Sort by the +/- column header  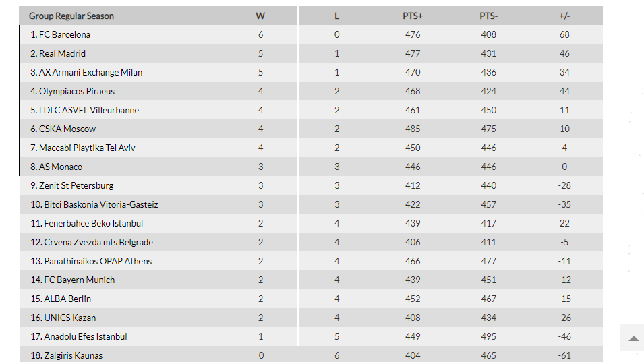tap(564, 16)
